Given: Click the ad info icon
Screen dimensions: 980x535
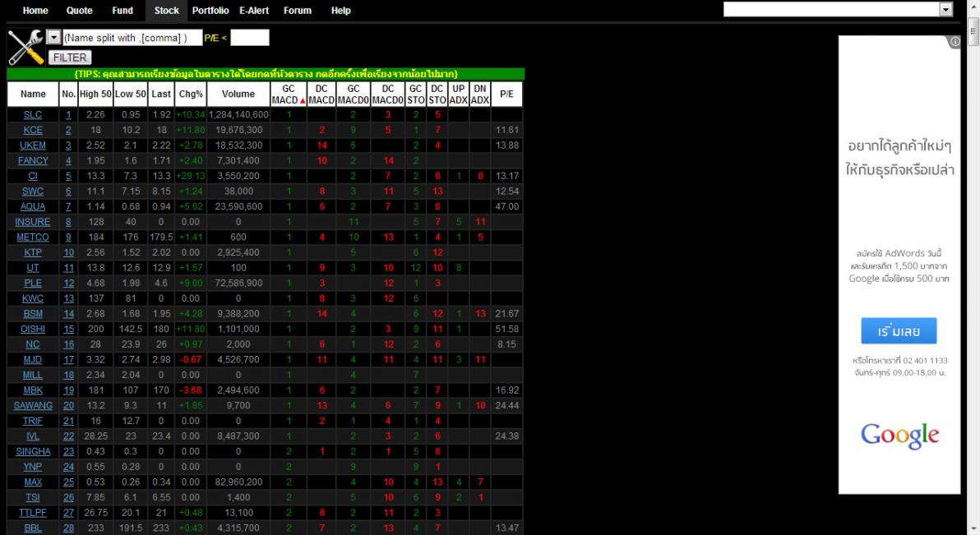Looking at the screenshot, I should point(955,42).
